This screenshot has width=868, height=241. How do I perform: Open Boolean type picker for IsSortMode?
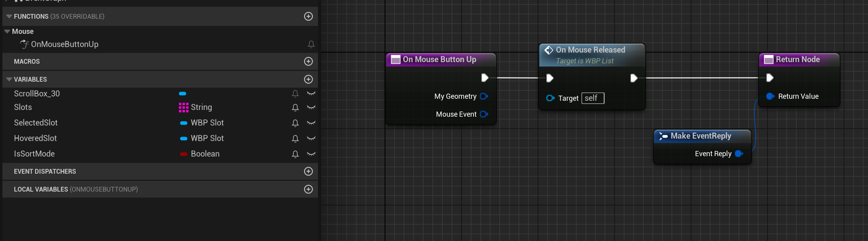(x=200, y=154)
